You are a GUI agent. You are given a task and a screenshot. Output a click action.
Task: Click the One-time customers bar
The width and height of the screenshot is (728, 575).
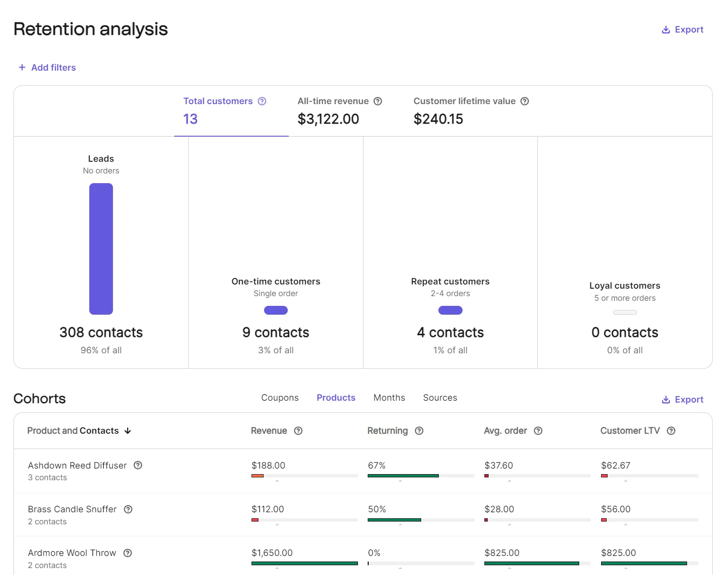tap(276, 310)
